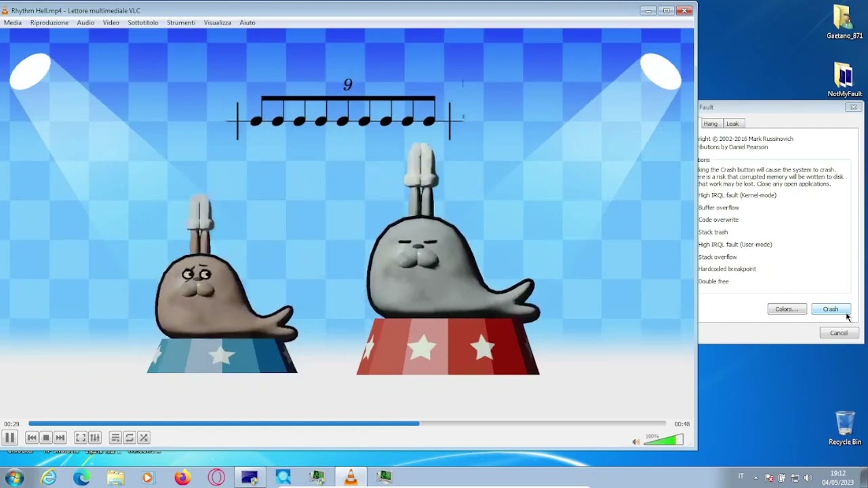Click VLC previous track button
868x488 pixels.
[x=32, y=438]
